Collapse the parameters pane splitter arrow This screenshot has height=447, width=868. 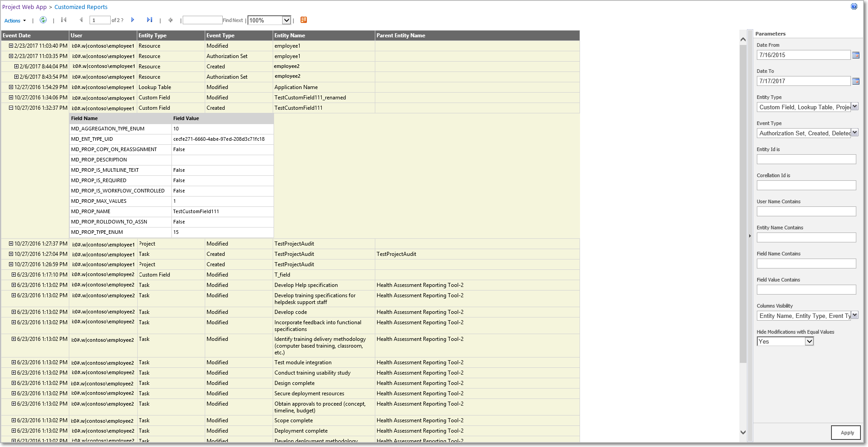[x=750, y=236]
